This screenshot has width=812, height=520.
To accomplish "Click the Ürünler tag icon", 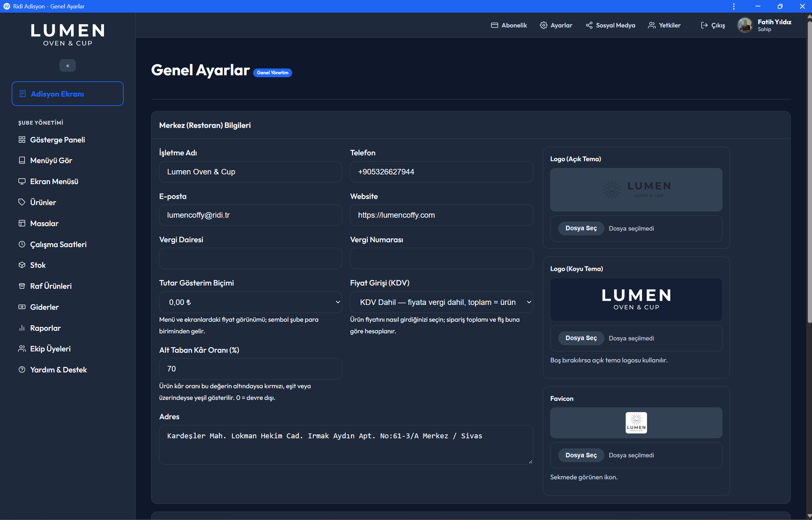I will click(22, 202).
